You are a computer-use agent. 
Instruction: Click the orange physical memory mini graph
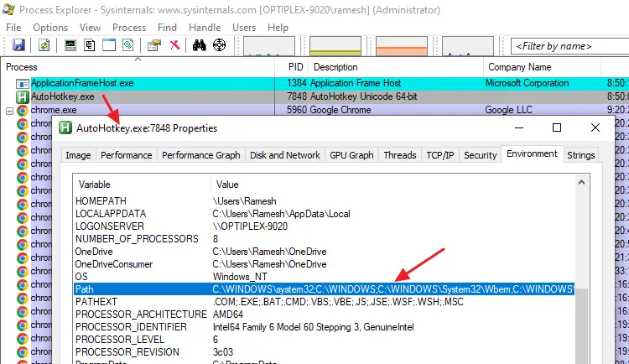[402, 46]
